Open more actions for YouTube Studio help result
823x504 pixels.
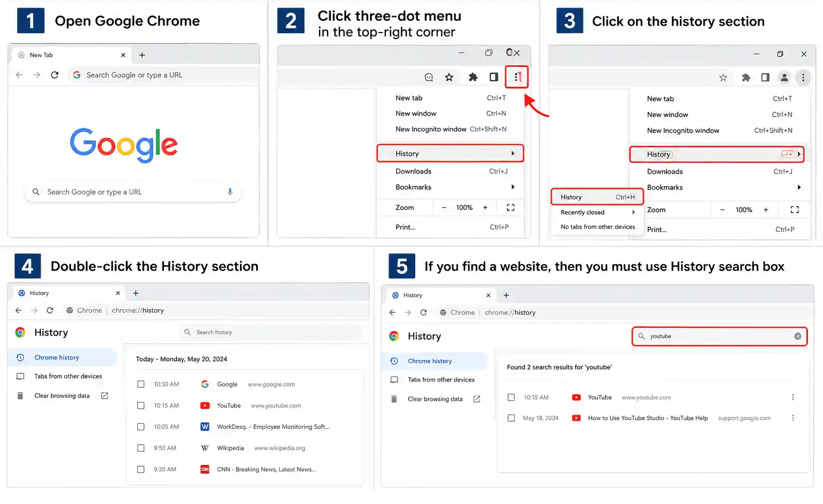[793, 418]
